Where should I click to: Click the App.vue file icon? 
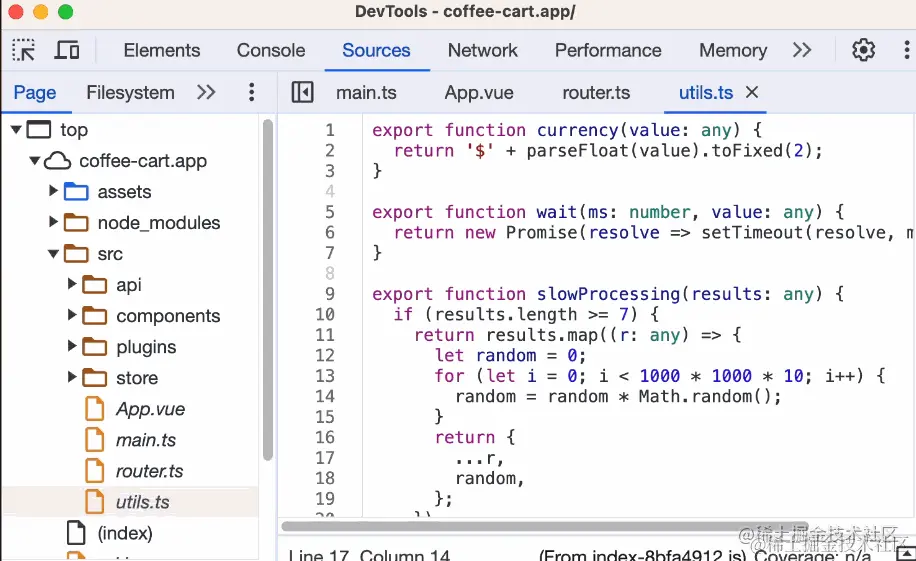tap(95, 408)
